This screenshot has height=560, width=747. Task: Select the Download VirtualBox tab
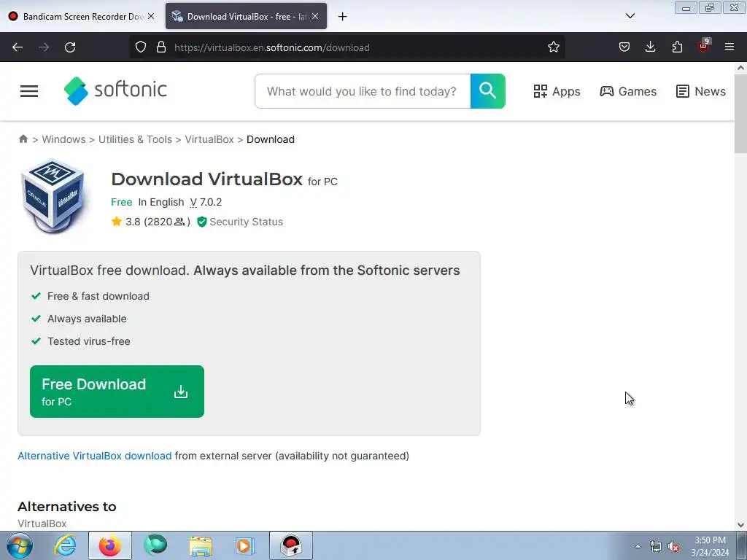tap(246, 16)
